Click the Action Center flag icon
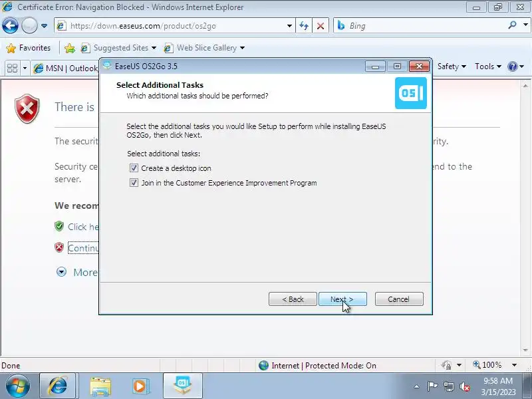Screen dimensions: 532x399 tap(432, 386)
